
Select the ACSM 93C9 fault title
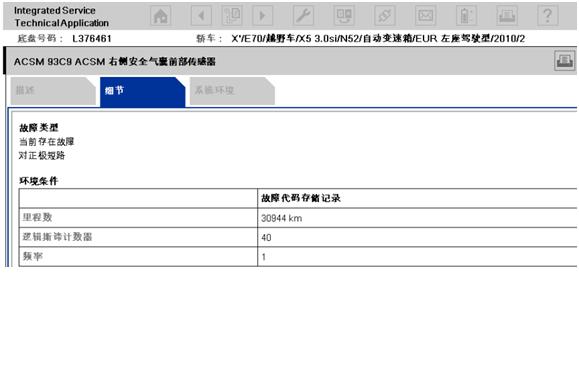[x=115, y=62]
